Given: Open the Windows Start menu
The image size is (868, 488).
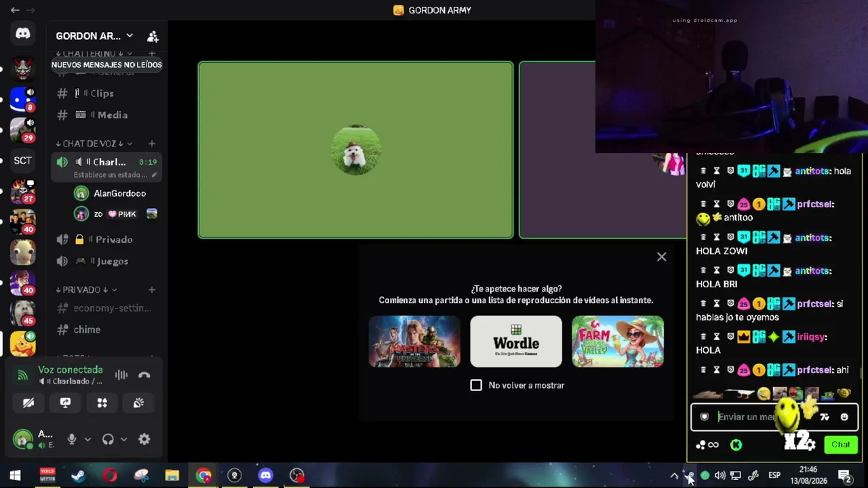Looking at the screenshot, I should point(15,476).
